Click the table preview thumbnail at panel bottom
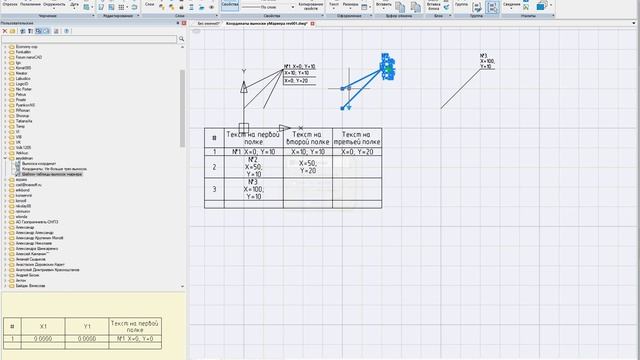 (x=82, y=333)
